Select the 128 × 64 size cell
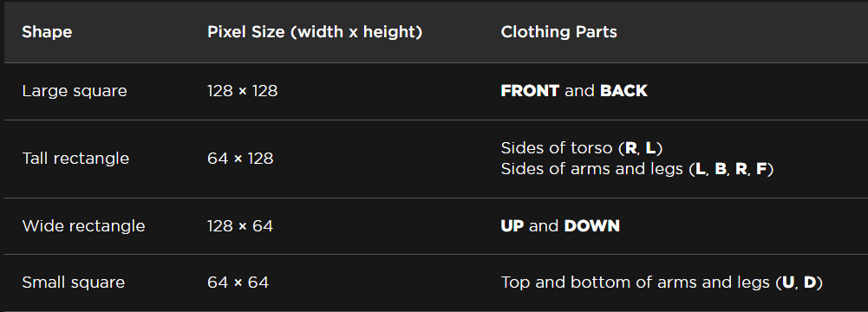Image resolution: width=868 pixels, height=312 pixels. pyautogui.click(x=239, y=226)
